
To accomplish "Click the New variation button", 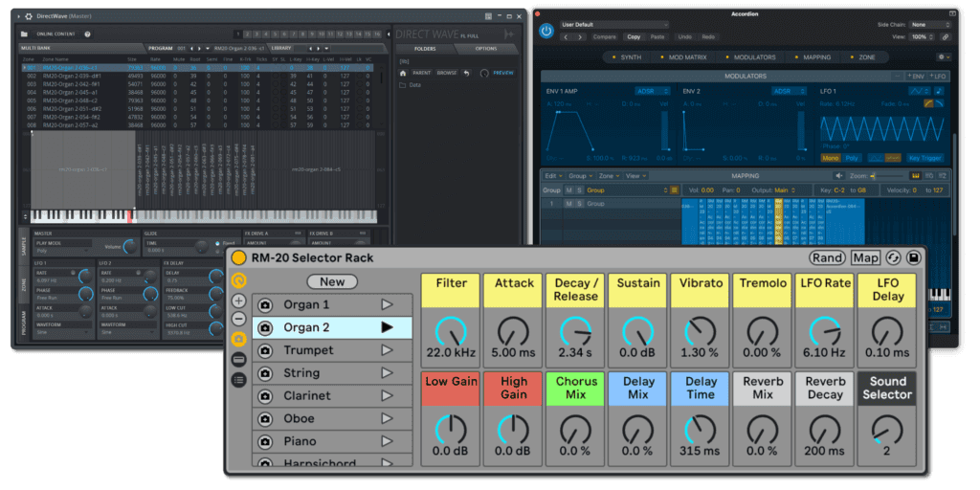I will (x=332, y=282).
